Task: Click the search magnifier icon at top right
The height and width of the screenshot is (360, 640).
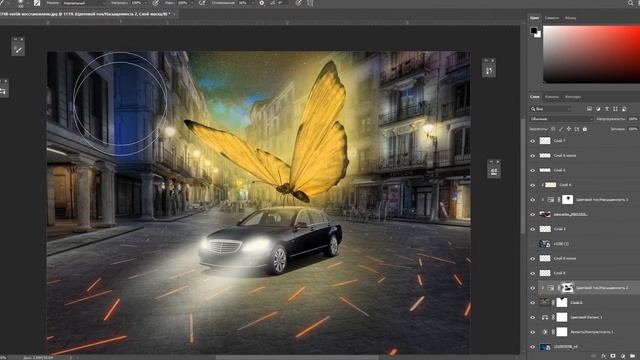Action: [x=631, y=3]
